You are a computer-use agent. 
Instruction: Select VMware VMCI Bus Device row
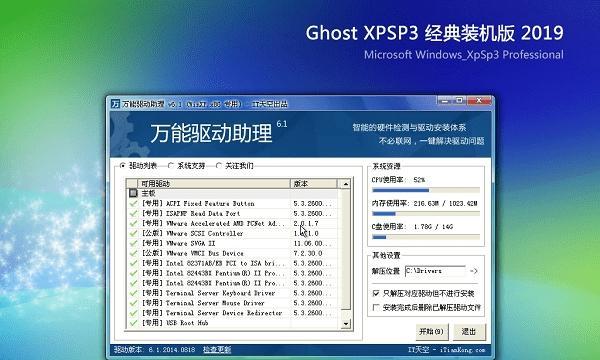(x=233, y=253)
